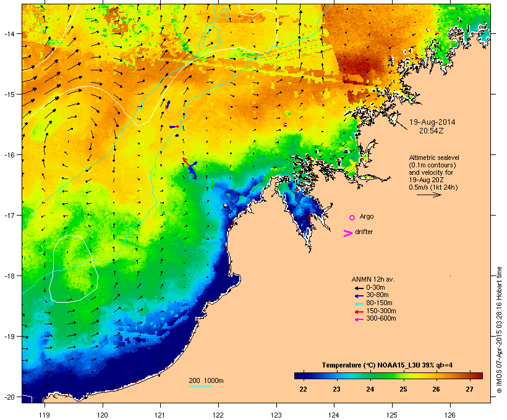The width and height of the screenshot is (507, 420).
Task: Click the 'drifter' legend label
Action: point(364,232)
